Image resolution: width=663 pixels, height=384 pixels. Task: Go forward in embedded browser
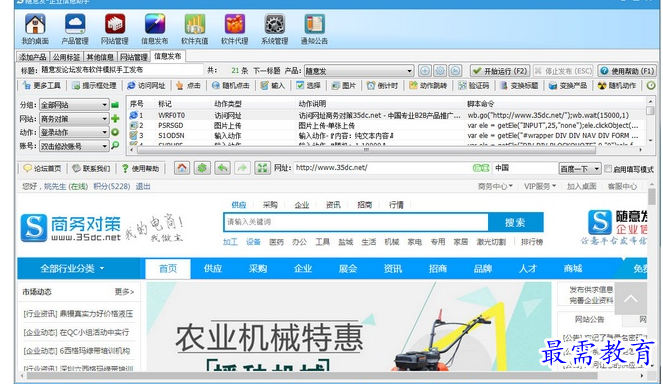242,168
